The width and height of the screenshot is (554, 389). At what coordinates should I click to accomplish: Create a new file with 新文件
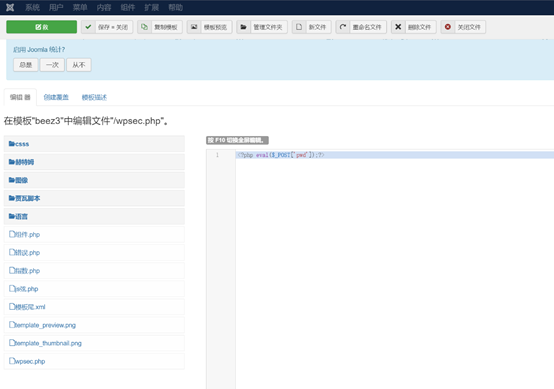[x=312, y=27]
